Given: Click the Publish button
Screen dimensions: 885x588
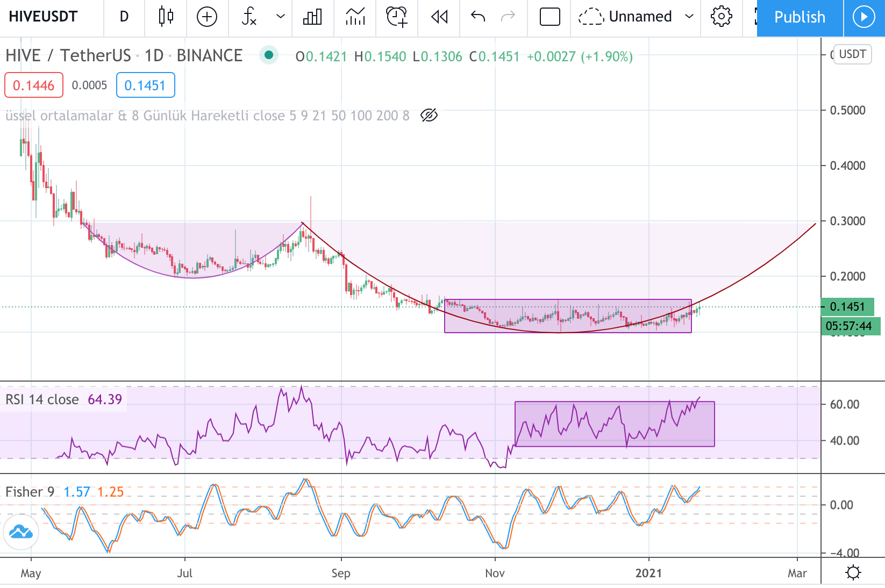Looking at the screenshot, I should 800,18.
